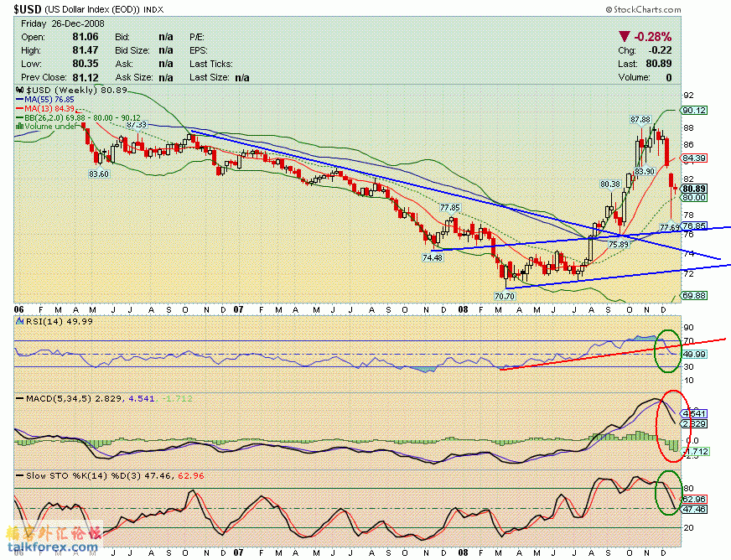Click the date Friday 26-Dec-2008
The height and width of the screenshot is (560, 731).
point(63,23)
